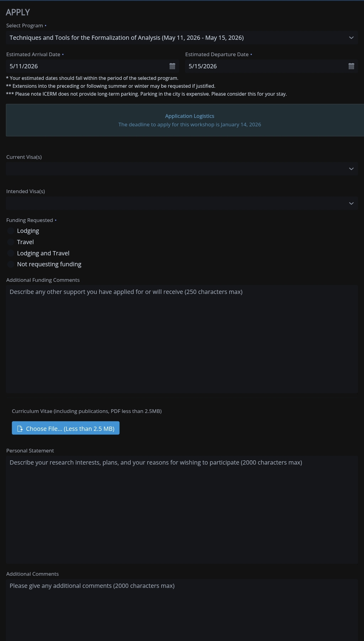The image size is (364, 641).
Task: Open the Current Visa(s) dropdown
Action: pos(176,169)
